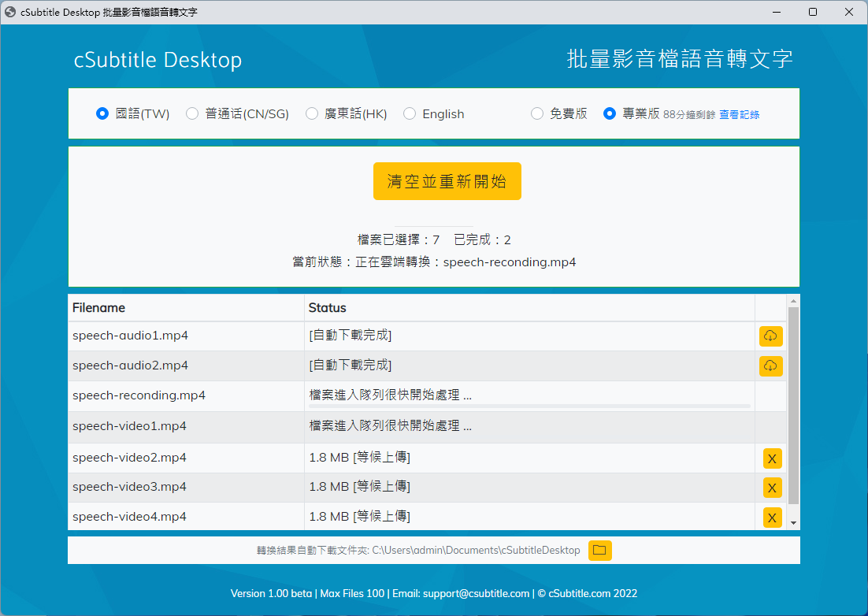Screen dimensions: 868x616
Task: Click the file list scrollbar thumb
Action: pyautogui.click(x=793, y=406)
